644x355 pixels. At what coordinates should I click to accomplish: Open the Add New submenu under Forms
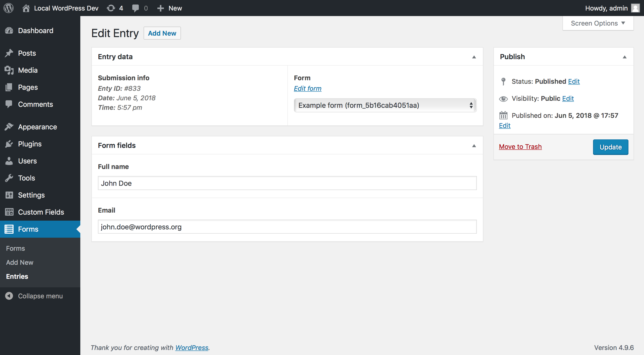(20, 262)
